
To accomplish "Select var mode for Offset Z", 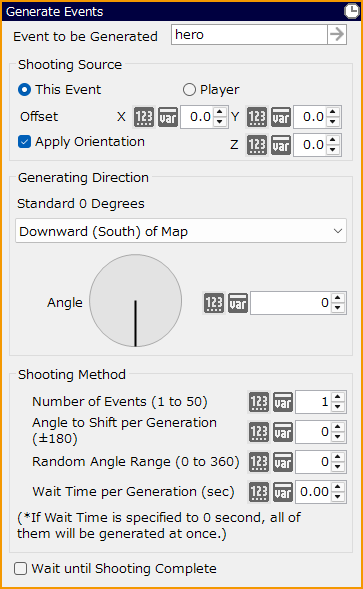I will pyautogui.click(x=281, y=145).
